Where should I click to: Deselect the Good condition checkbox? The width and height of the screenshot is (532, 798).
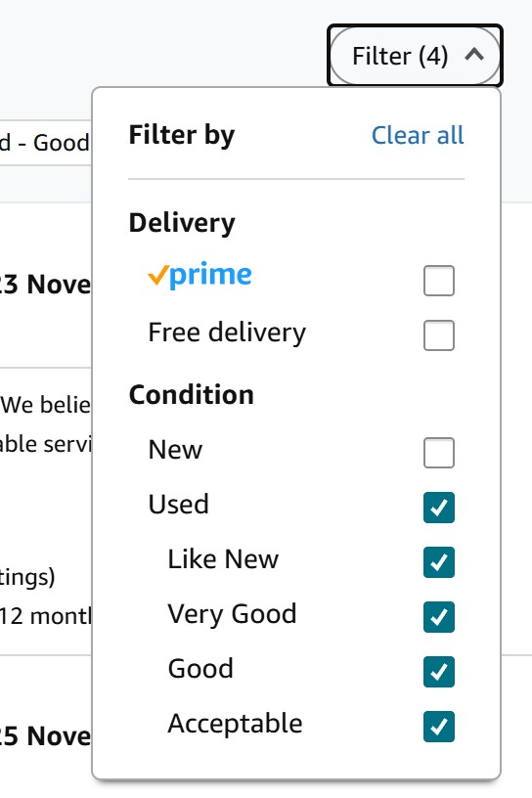pyautogui.click(x=439, y=672)
